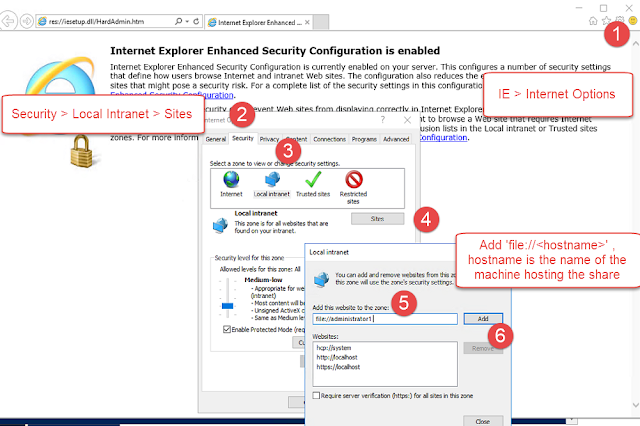
Task: Switch to the Advanced tab
Action: [396, 139]
